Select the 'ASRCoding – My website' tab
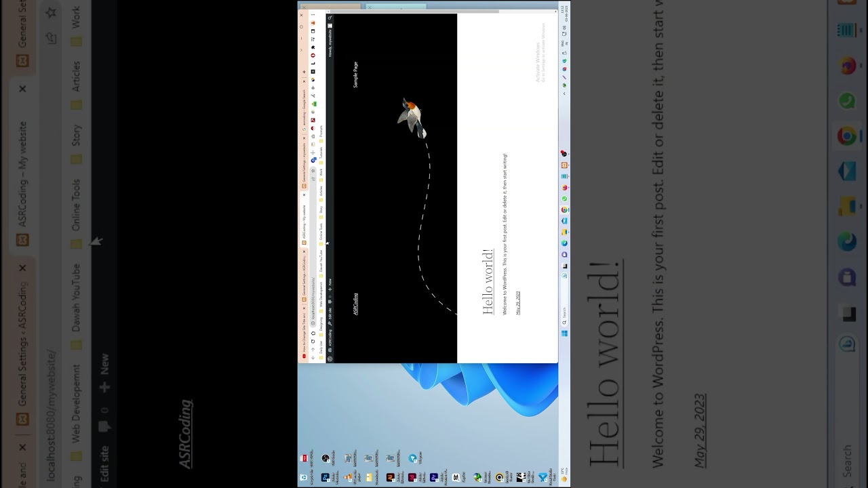Screen dimensions: 868x488 coord(304,218)
